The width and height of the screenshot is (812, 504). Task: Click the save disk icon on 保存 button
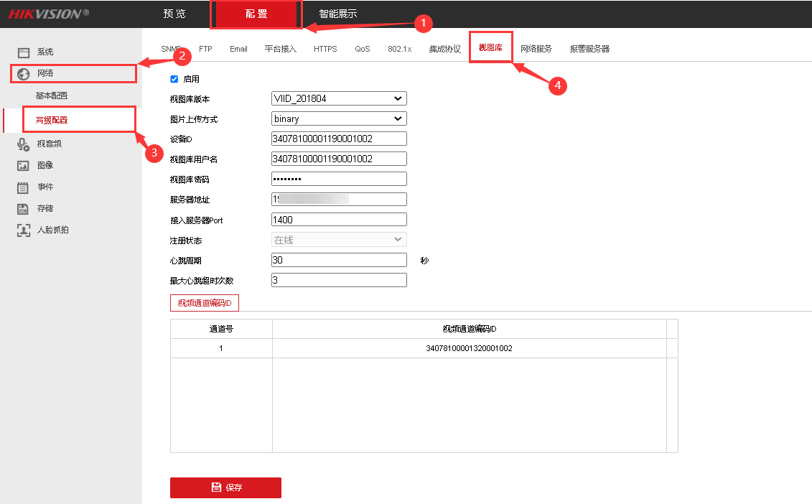[x=216, y=487]
